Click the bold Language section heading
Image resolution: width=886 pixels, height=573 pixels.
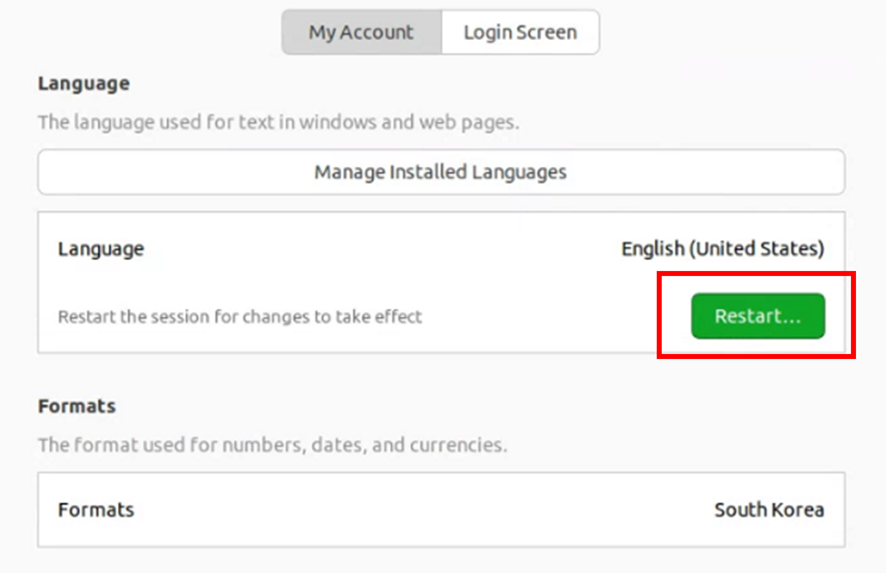pos(84,84)
